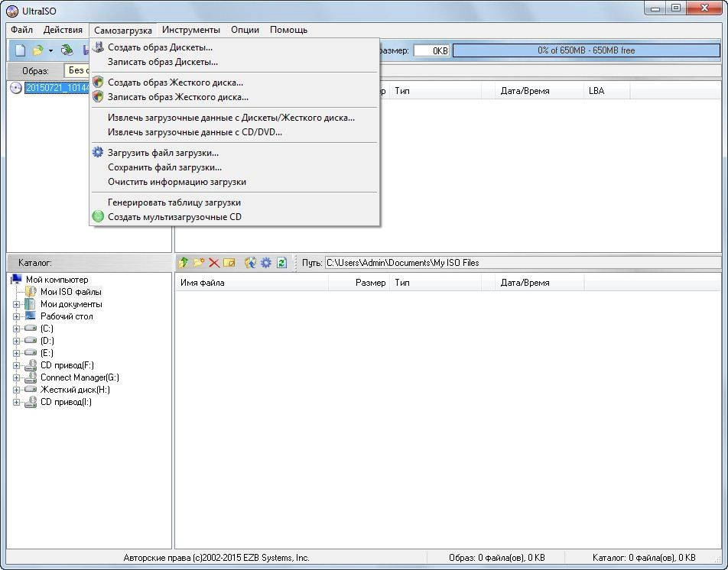Screen dimensions: 728x570
Task: Click the Путь path field
Action: coord(522,263)
